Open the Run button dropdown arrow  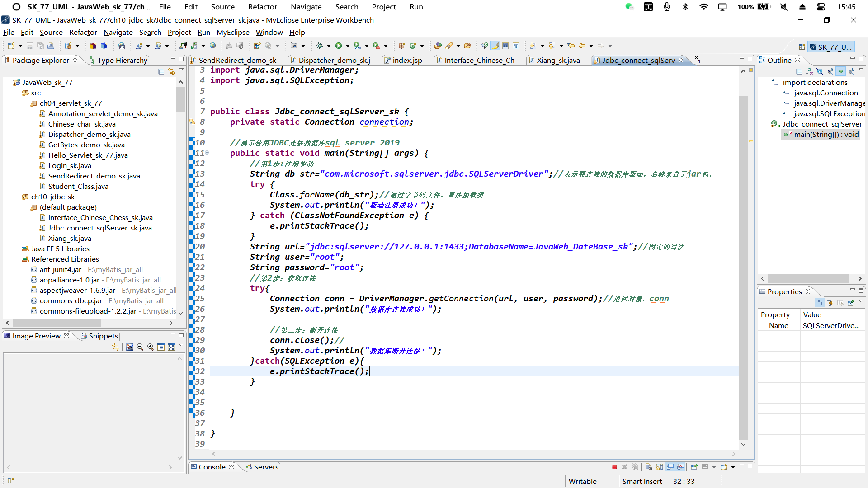pyautogui.click(x=348, y=46)
